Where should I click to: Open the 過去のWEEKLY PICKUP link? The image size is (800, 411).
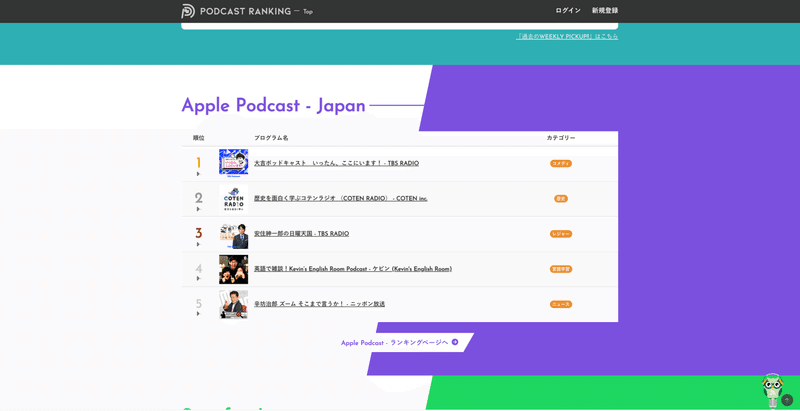[567, 37]
